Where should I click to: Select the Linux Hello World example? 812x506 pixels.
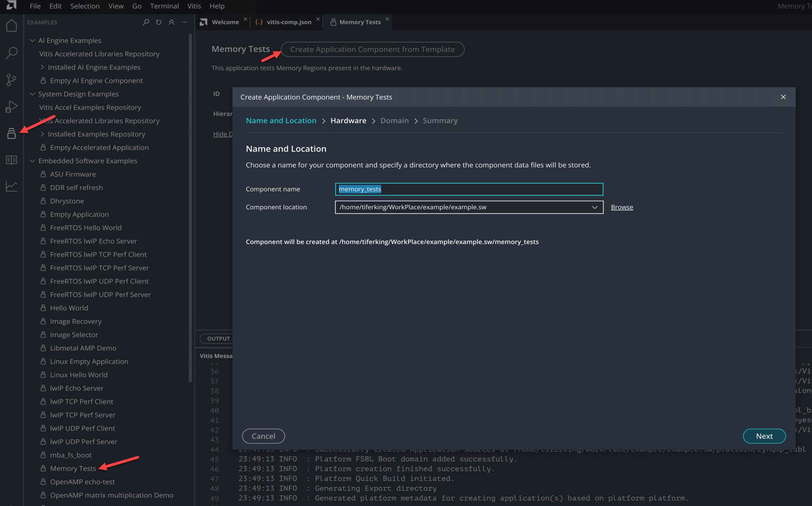(79, 375)
